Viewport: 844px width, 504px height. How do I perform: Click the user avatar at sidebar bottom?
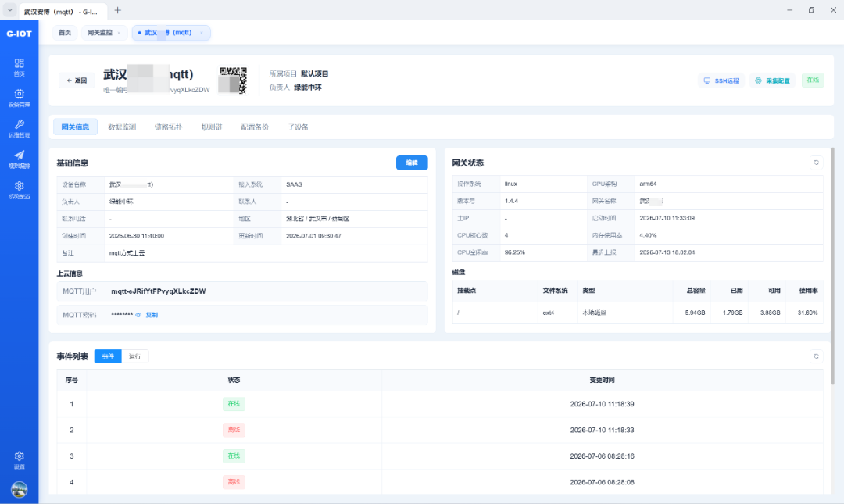pyautogui.click(x=19, y=489)
